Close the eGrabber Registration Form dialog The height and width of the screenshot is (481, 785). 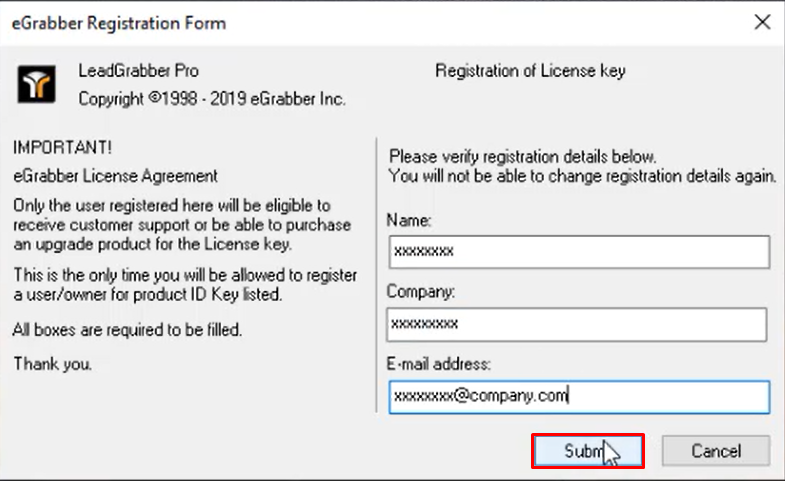coord(762,22)
